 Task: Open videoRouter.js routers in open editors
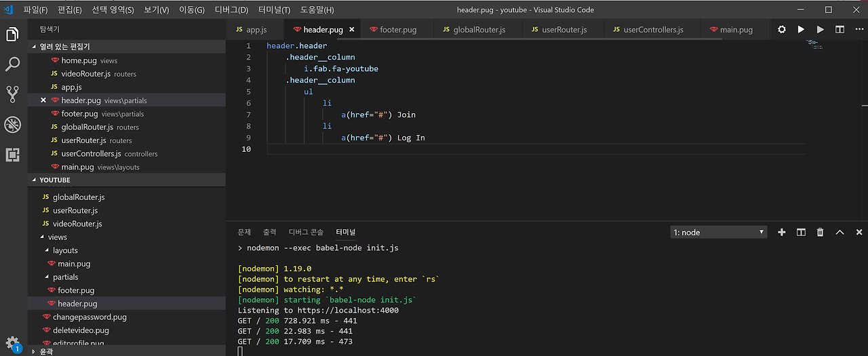(127, 74)
